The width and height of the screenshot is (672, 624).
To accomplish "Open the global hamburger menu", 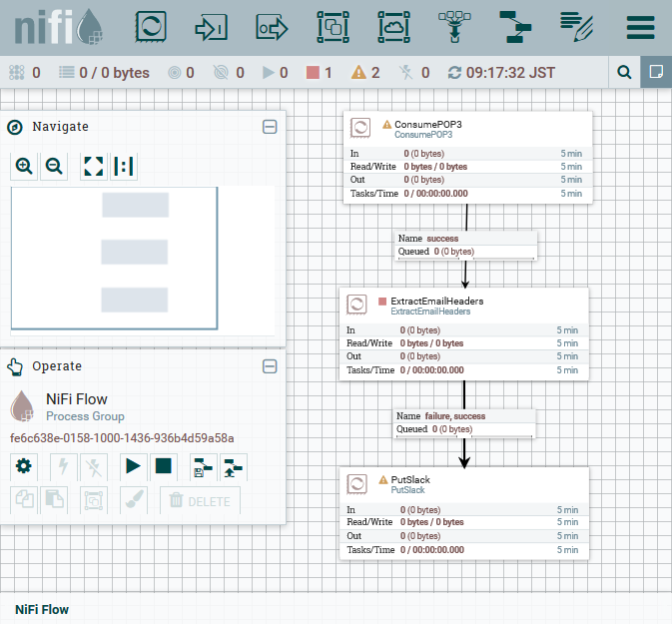I will pyautogui.click(x=639, y=27).
